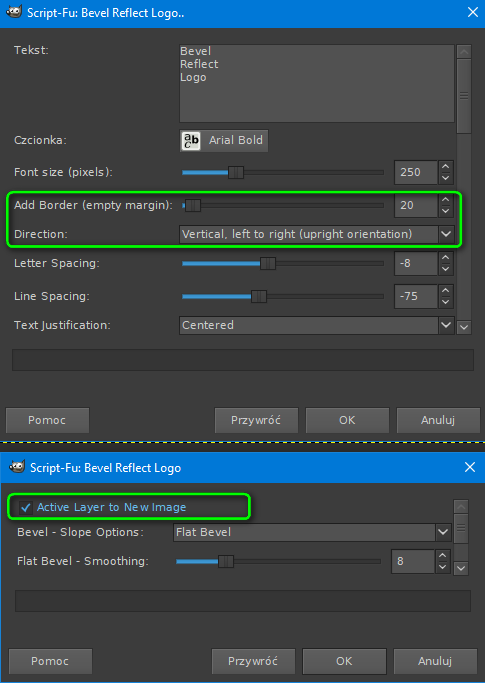Click inside the Tekst multiline text box

[x=317, y=84]
